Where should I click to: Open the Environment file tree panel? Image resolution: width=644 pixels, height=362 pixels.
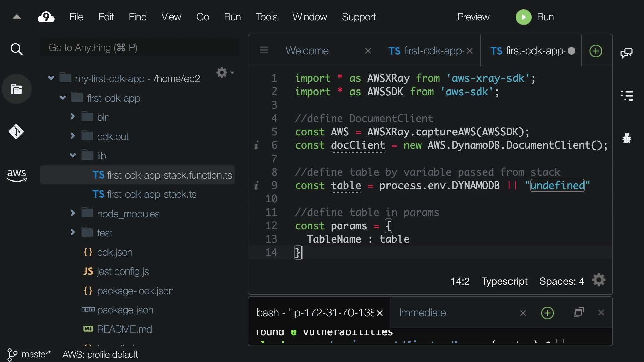coord(16,89)
